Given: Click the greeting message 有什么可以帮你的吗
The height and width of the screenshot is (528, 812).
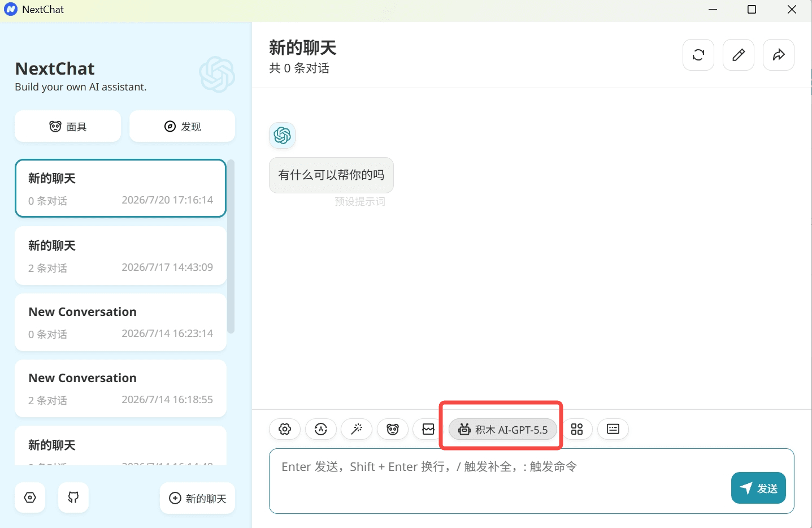Looking at the screenshot, I should [331, 175].
